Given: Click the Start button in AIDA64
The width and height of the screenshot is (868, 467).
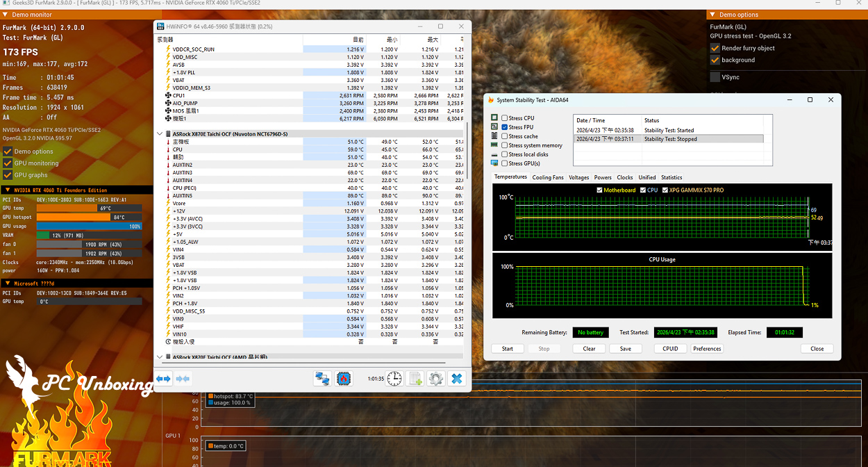Looking at the screenshot, I should (x=508, y=349).
